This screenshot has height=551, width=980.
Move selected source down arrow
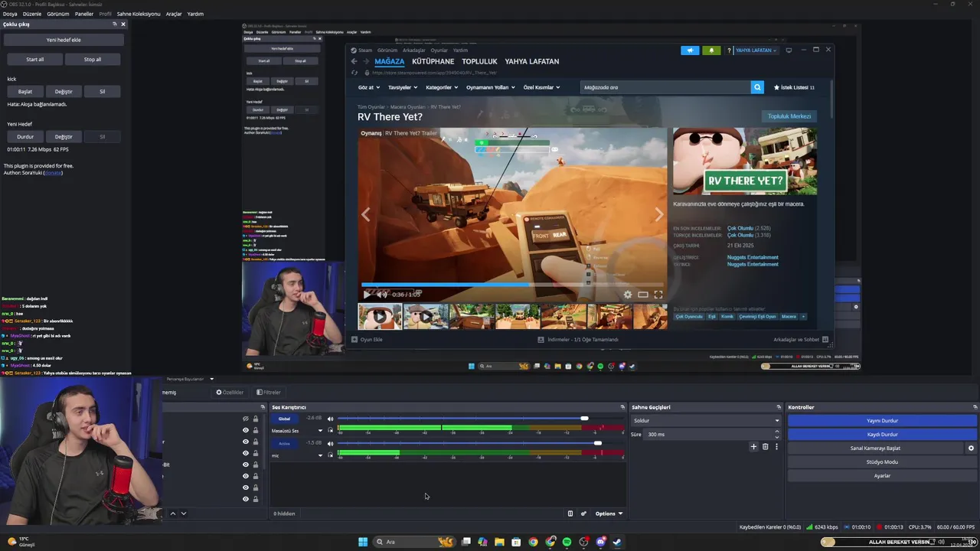pos(184,514)
